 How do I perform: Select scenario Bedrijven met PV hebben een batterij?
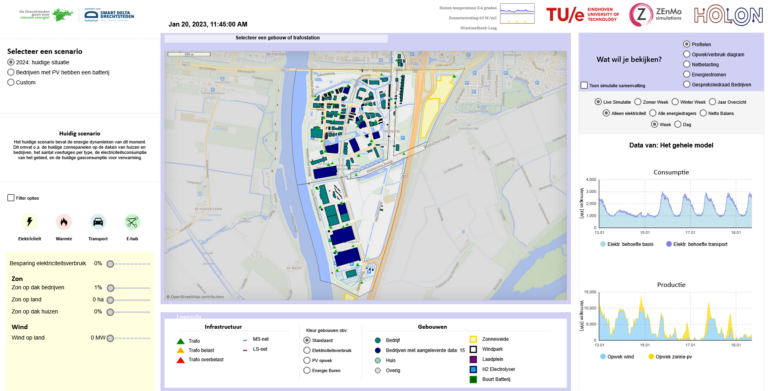pyautogui.click(x=11, y=72)
